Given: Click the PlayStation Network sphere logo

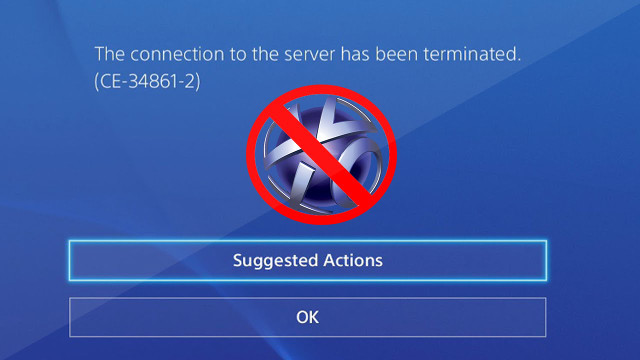Looking at the screenshot, I should (x=322, y=155).
